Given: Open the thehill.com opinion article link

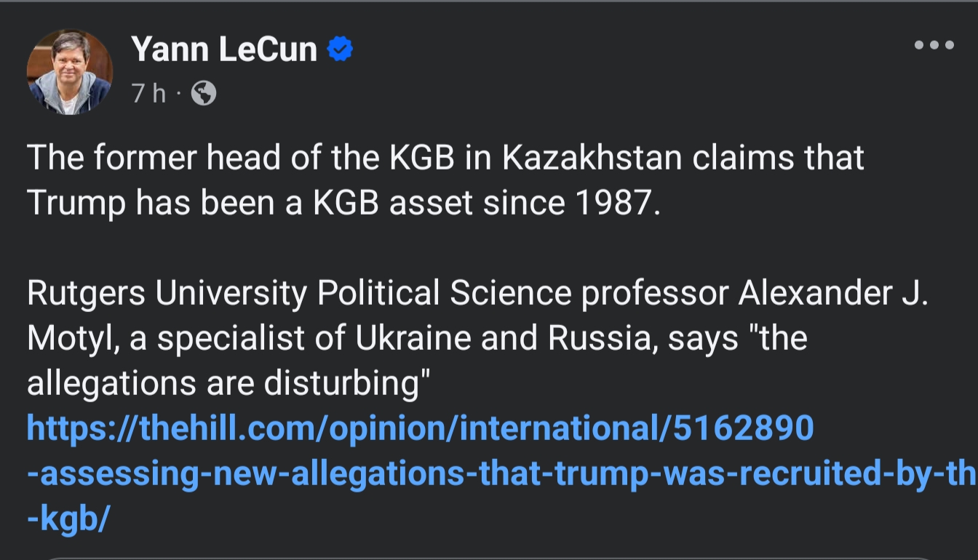Looking at the screenshot, I should (x=349, y=428).
